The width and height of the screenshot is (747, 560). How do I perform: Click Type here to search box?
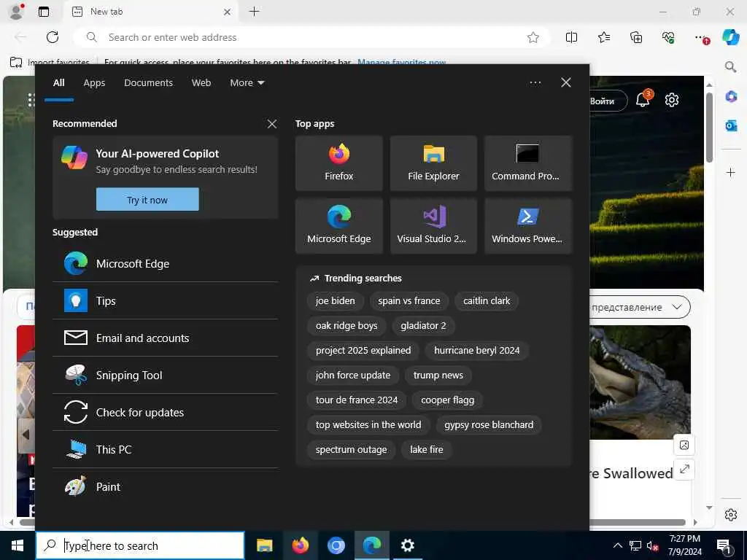[x=140, y=545]
